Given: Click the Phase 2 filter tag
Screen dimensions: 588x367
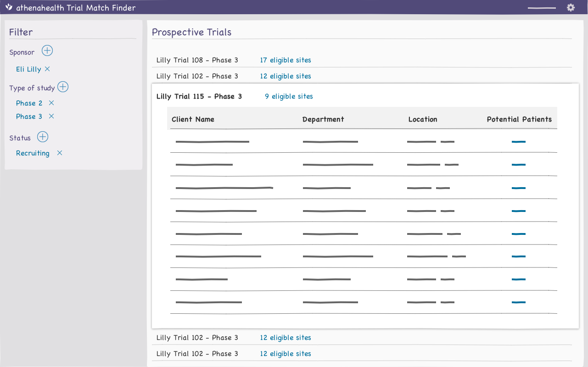Looking at the screenshot, I should [x=29, y=103].
